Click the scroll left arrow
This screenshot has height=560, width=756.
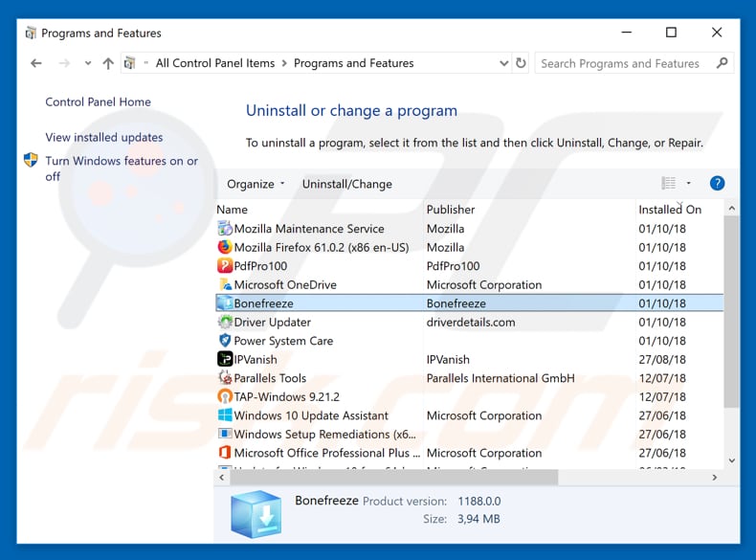tap(222, 478)
